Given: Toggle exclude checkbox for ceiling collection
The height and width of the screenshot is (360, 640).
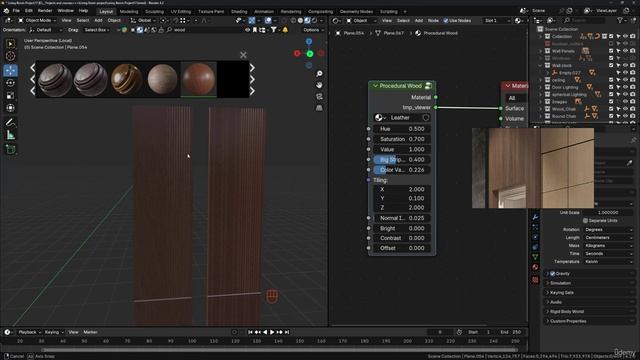Looking at the screenshot, I should (611, 80).
